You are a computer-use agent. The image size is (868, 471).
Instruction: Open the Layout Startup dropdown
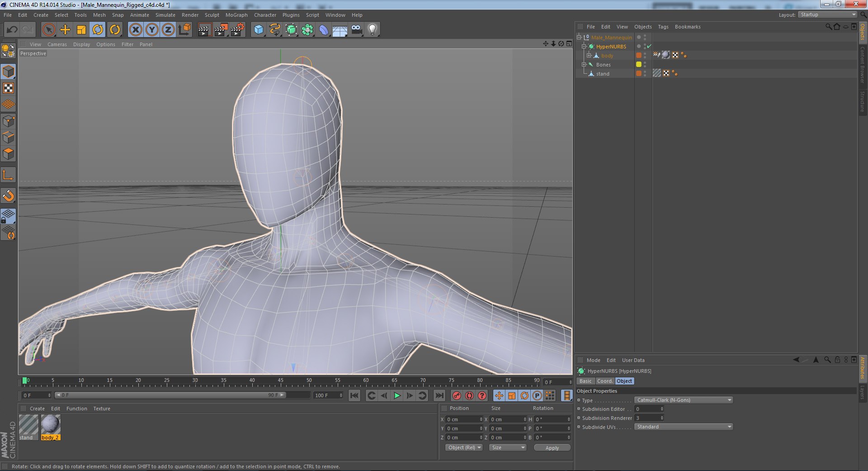click(827, 14)
